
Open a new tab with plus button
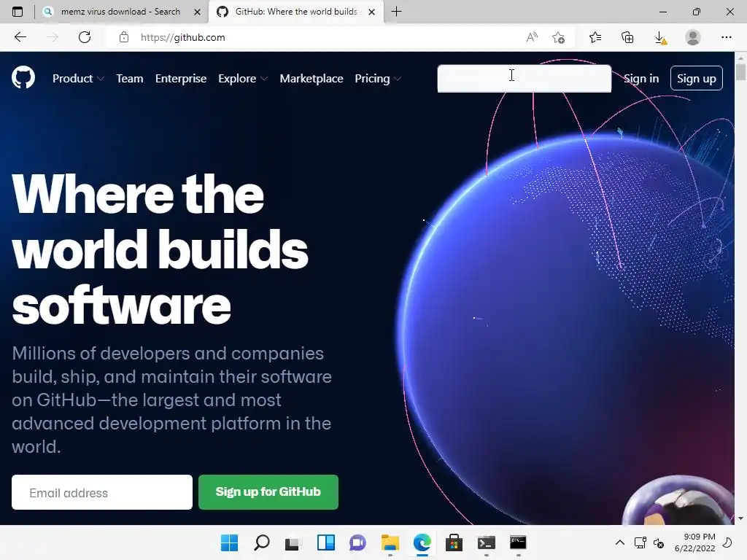click(x=396, y=12)
